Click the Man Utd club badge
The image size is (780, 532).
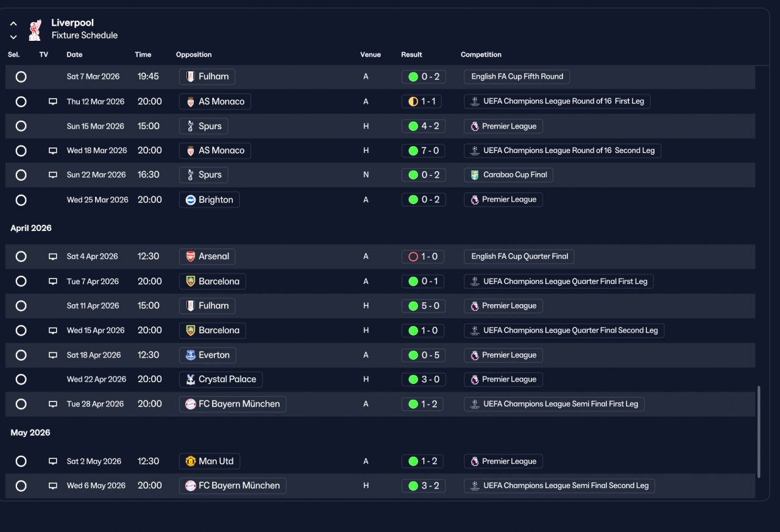pos(191,461)
